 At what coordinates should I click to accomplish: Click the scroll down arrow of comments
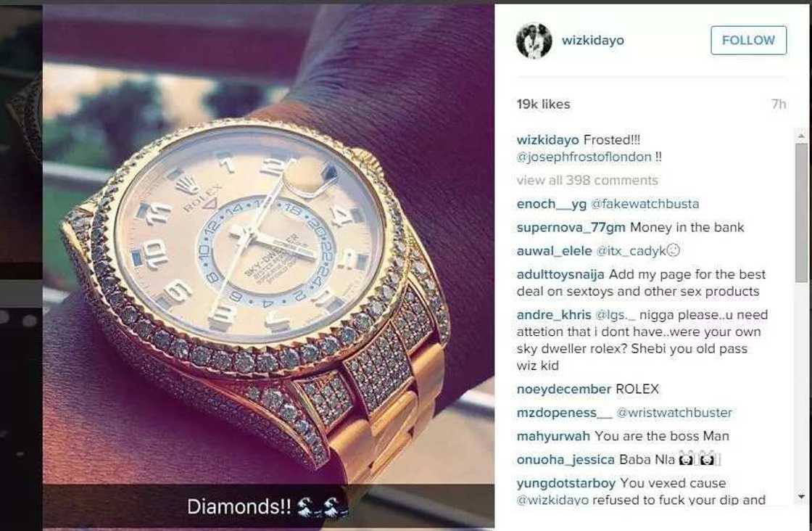(x=802, y=497)
